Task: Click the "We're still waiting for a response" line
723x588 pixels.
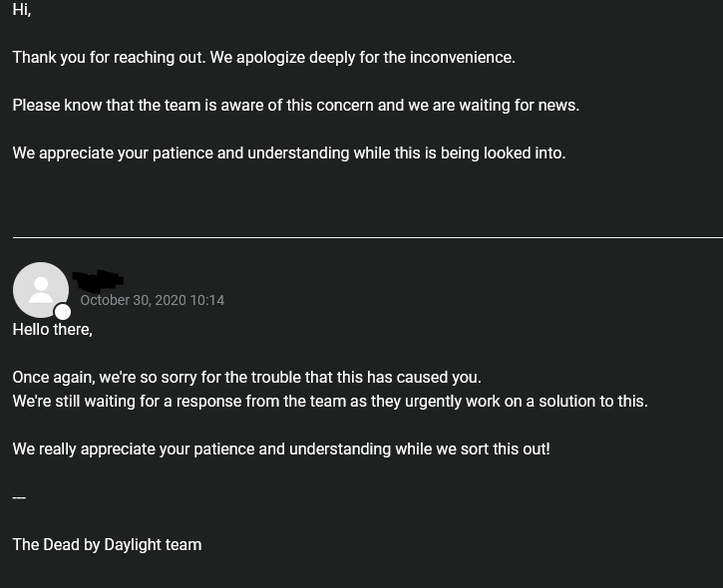Action: 330,402
